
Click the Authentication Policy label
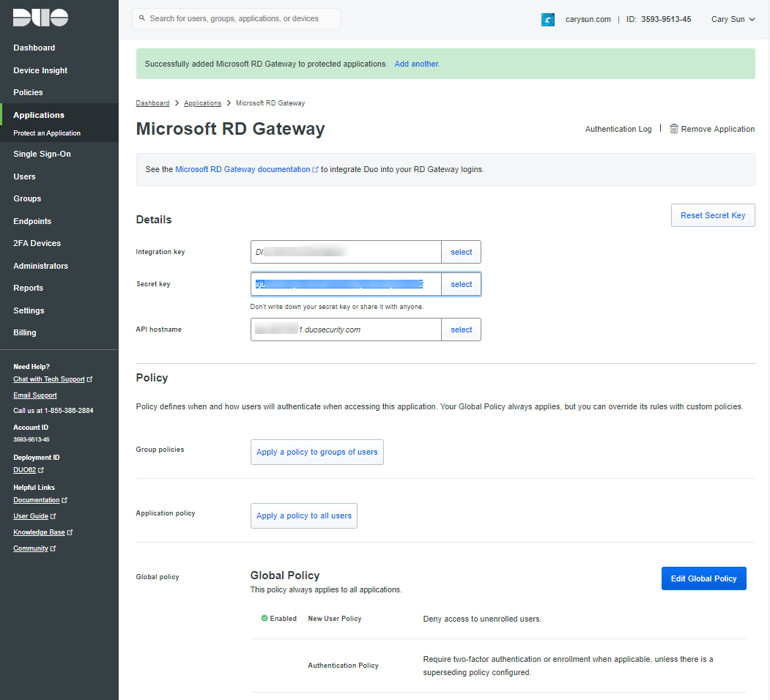click(x=344, y=666)
